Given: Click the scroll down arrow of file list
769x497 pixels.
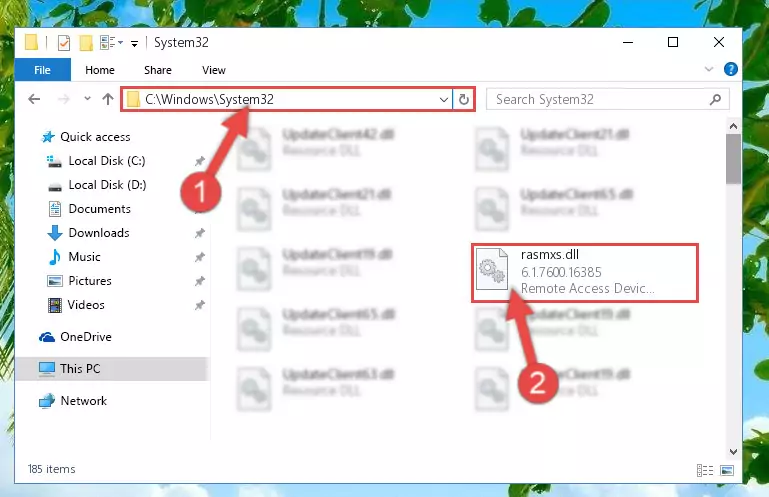Looking at the screenshot, I should pos(733,451).
